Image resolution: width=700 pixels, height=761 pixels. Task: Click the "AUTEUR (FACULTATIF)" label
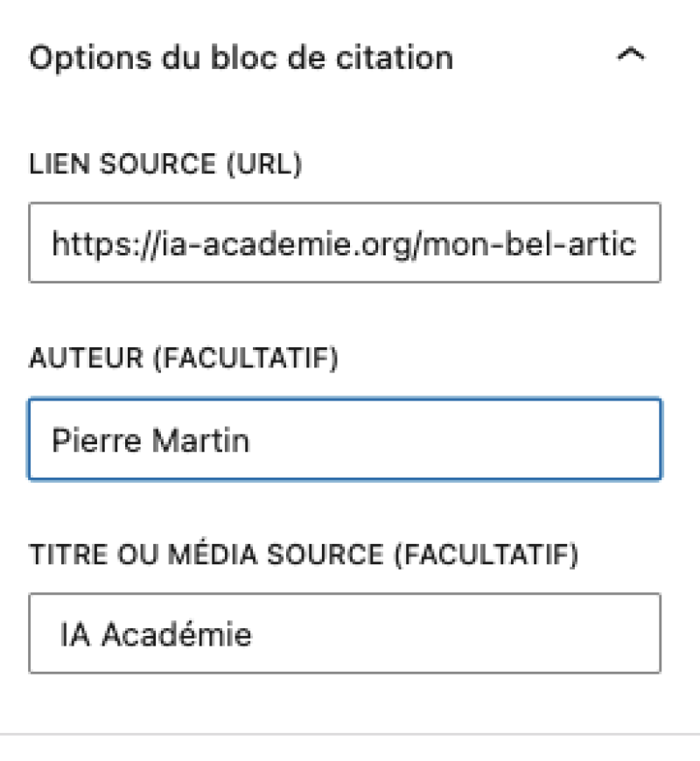[183, 360]
